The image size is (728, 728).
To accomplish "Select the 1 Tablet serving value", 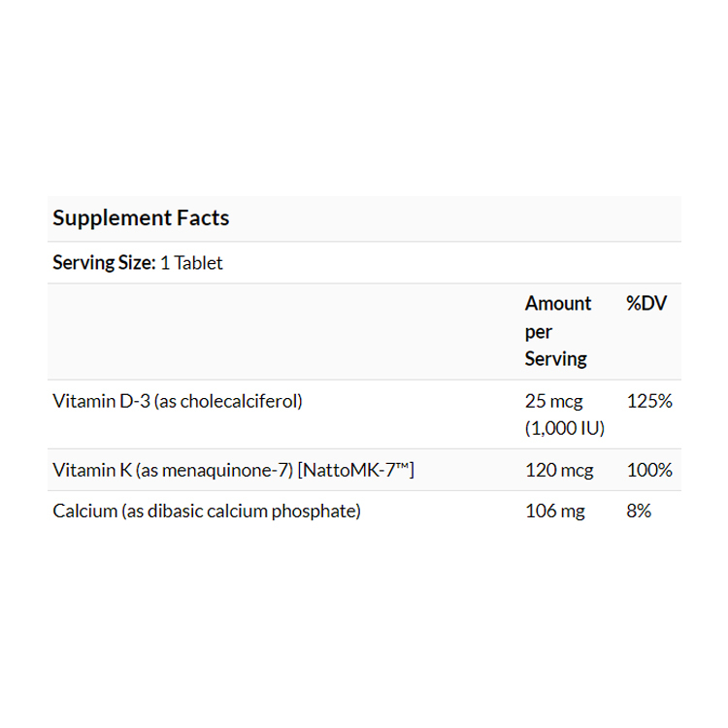I will click(191, 263).
